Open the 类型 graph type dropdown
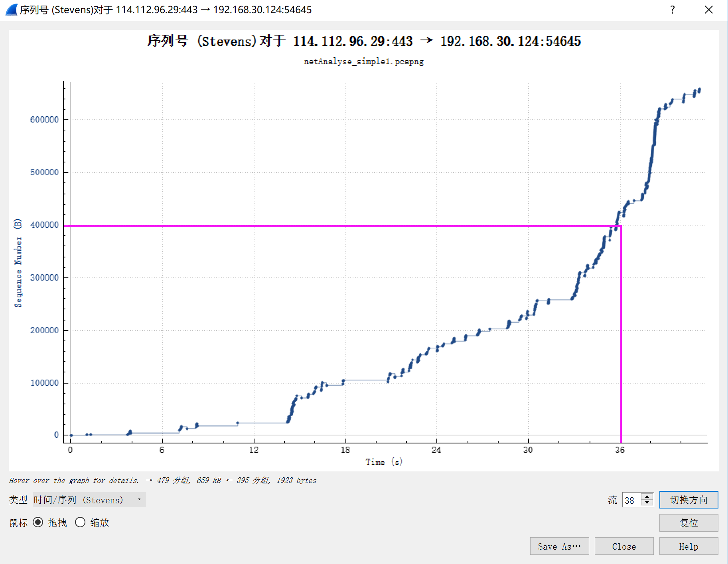The height and width of the screenshot is (564, 728). (89, 500)
